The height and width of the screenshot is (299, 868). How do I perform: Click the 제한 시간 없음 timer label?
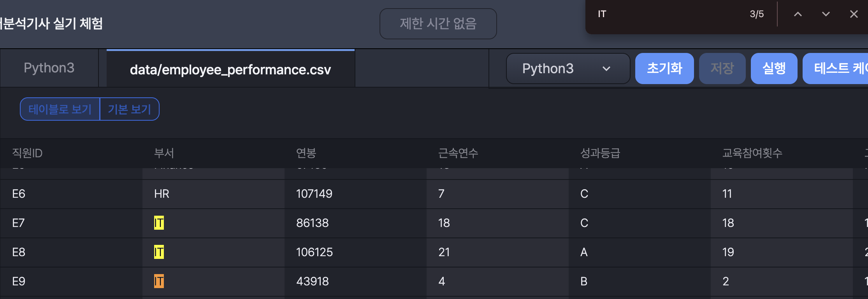click(x=438, y=24)
